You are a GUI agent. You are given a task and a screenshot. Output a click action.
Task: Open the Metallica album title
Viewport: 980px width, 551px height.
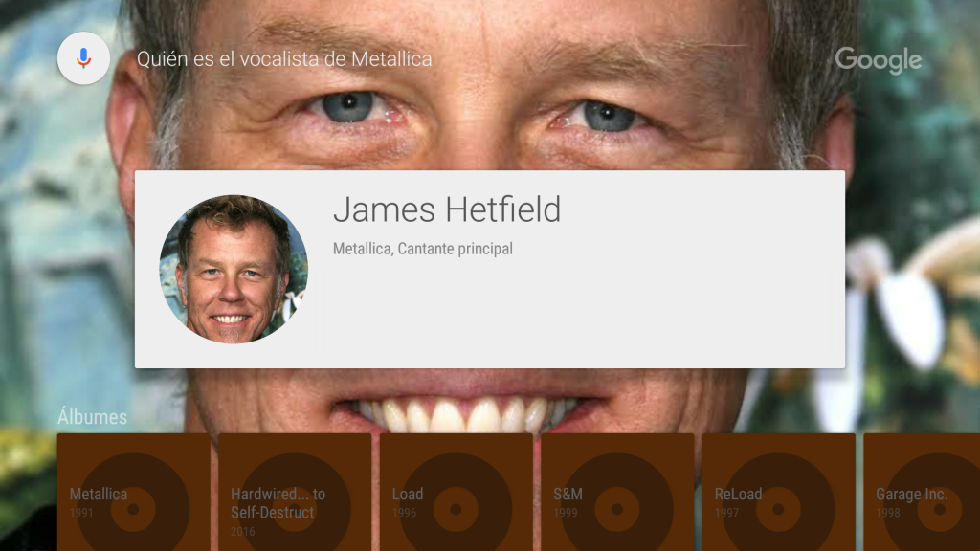click(99, 495)
